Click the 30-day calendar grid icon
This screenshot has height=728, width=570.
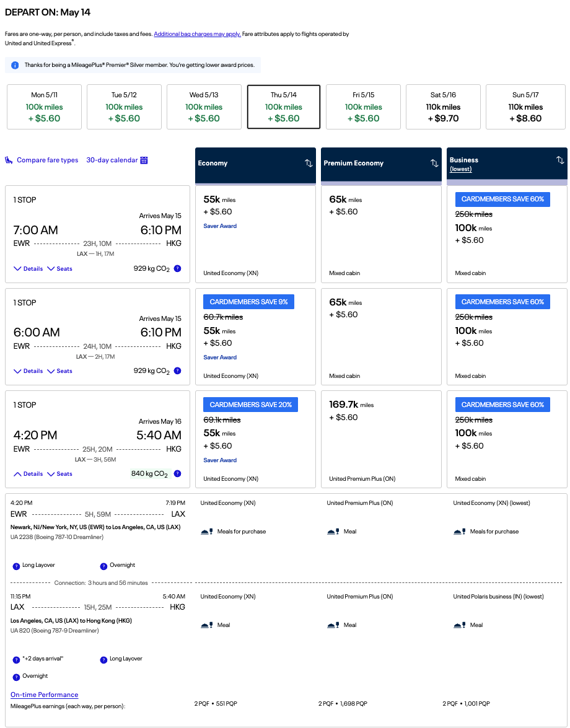click(144, 160)
